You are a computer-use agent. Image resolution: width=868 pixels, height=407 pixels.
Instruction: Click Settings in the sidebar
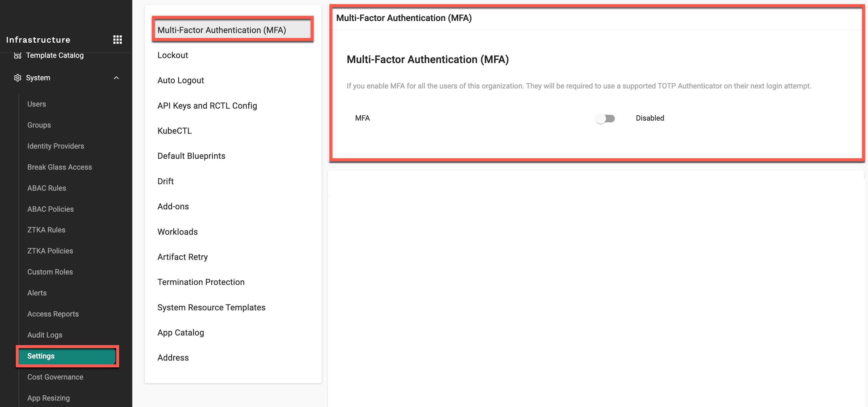coord(41,356)
